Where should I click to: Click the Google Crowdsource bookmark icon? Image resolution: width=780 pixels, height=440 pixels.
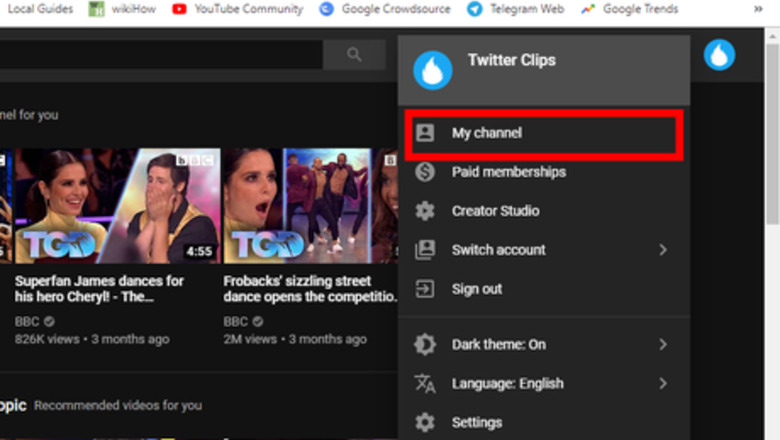326,9
